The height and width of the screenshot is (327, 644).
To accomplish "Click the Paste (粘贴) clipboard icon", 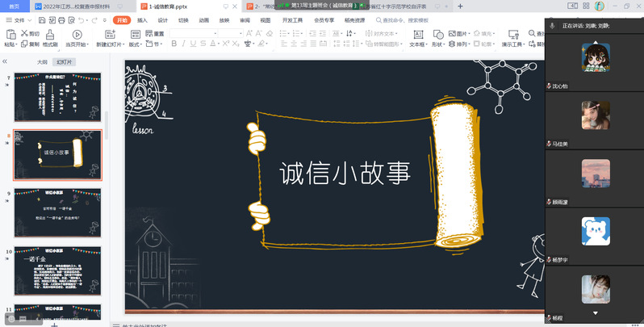I will pyautogui.click(x=10, y=35).
